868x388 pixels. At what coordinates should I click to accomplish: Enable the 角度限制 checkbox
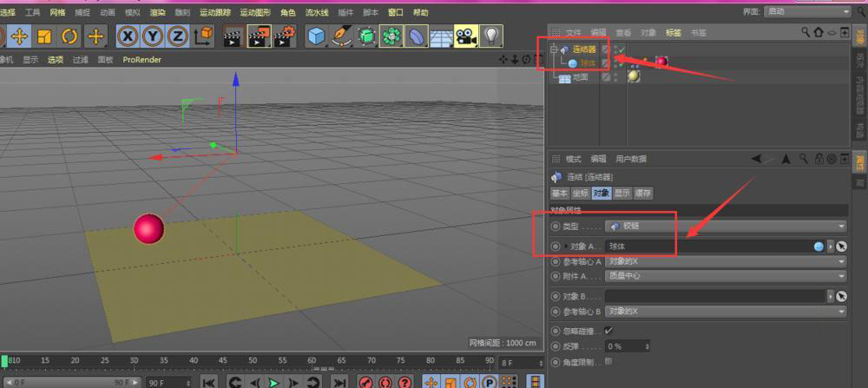608,361
